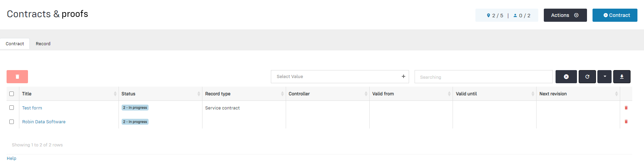644x163 pixels.
Task: Select the Contract tab
Action: click(x=15, y=44)
